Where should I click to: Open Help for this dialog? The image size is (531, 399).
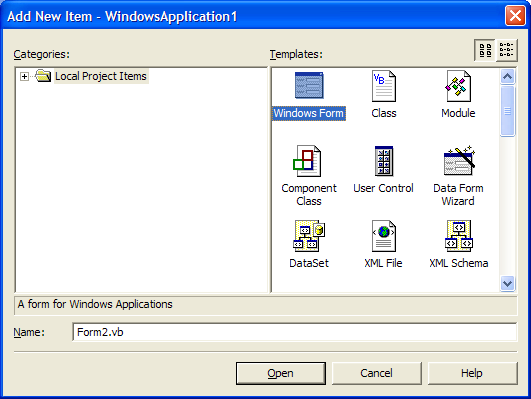click(472, 373)
